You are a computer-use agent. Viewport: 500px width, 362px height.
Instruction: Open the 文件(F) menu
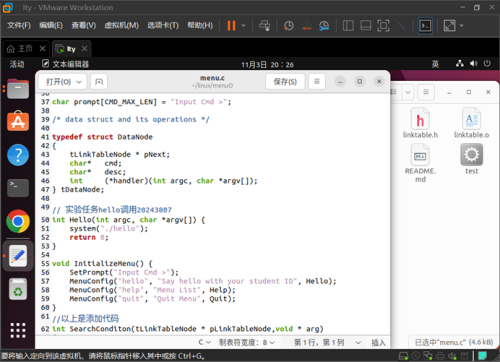(x=19, y=25)
